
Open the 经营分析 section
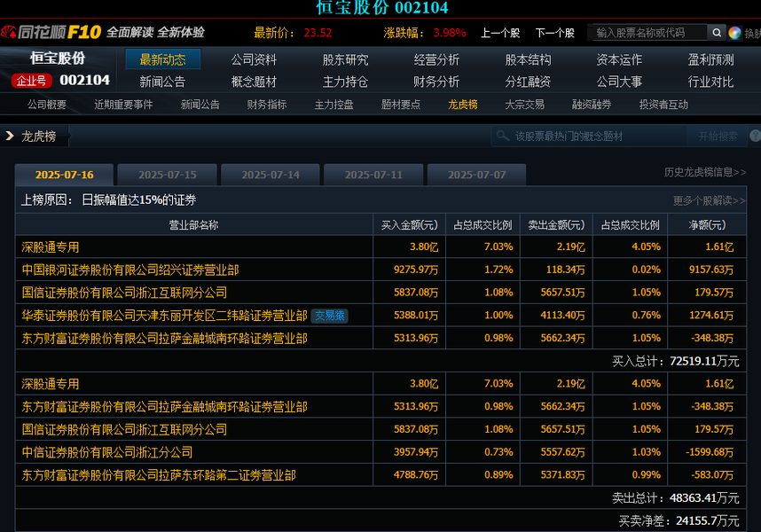tap(436, 59)
